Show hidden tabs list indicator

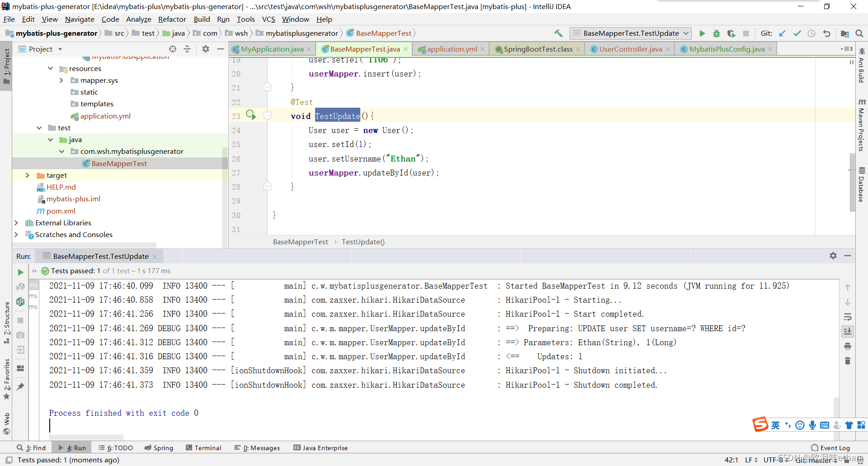pyautogui.click(x=846, y=49)
